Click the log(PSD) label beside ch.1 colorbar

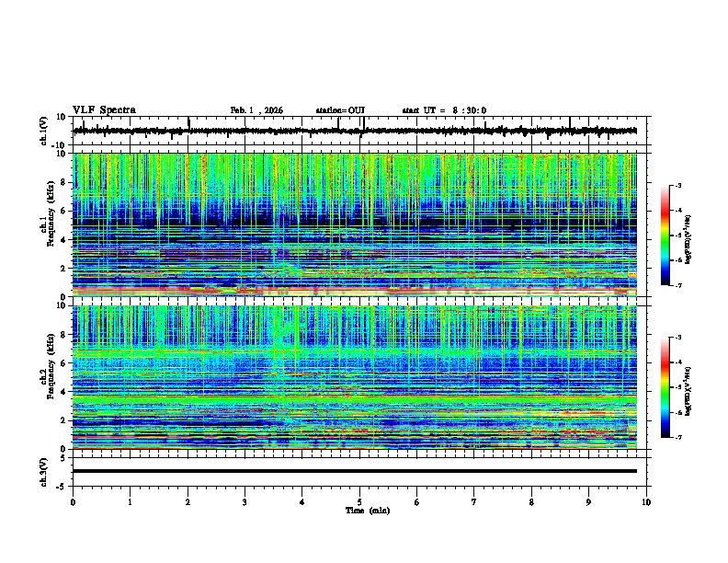pos(688,240)
